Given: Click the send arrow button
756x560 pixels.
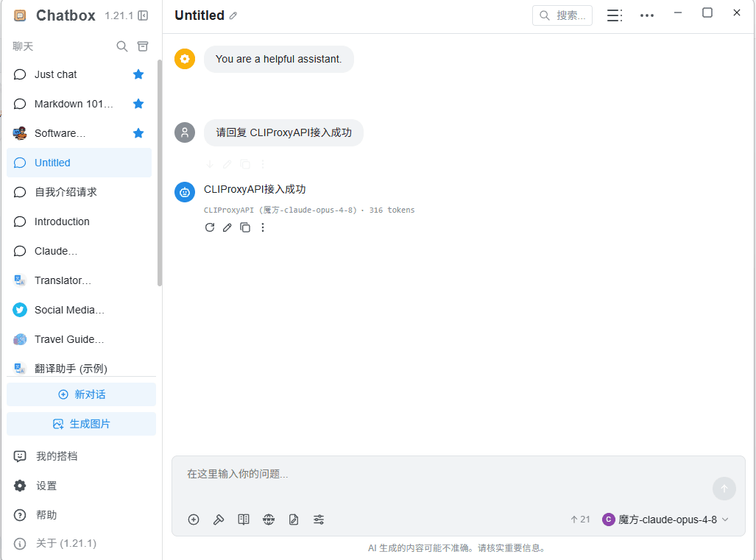Looking at the screenshot, I should [724, 489].
